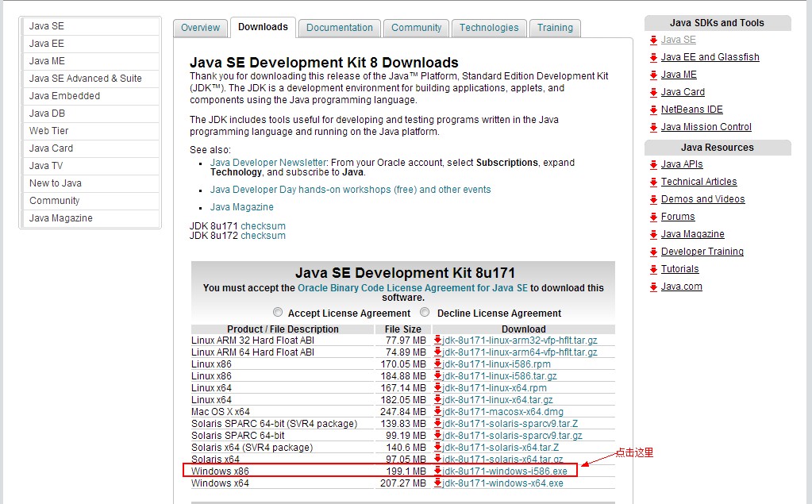
Task: Open the Downloads tab
Action: coord(263,27)
